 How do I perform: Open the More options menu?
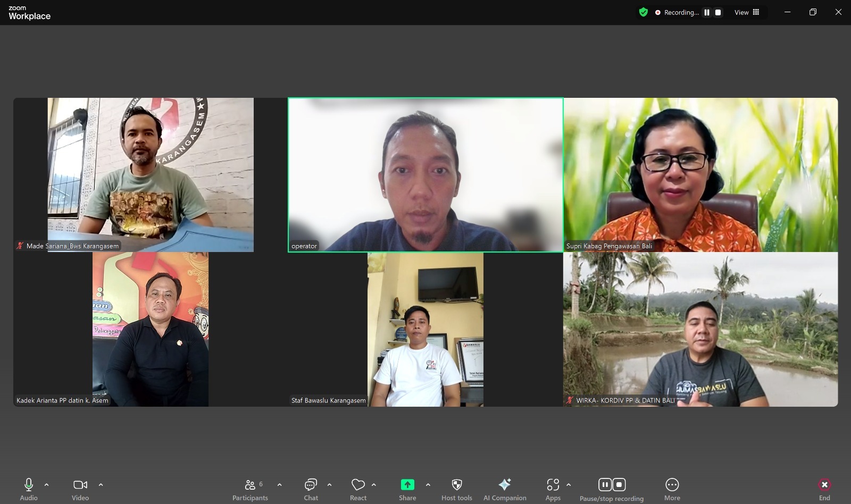point(672,489)
